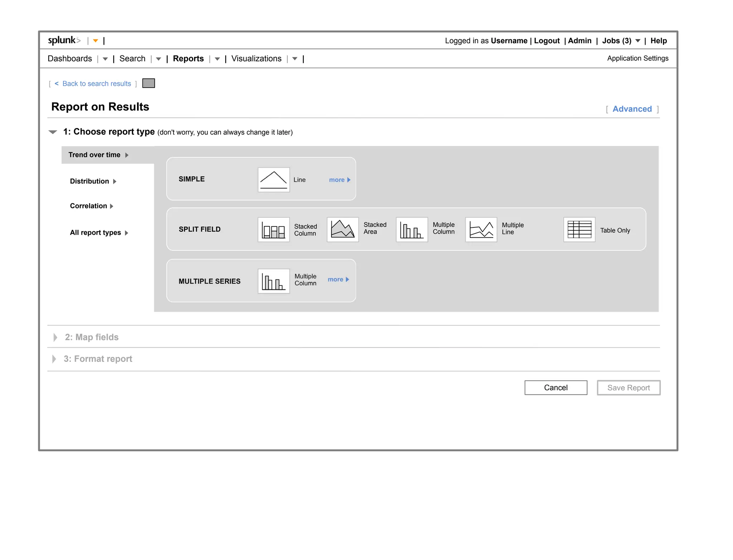Select the Table Only grid icon
733x560 pixels.
[x=579, y=230]
